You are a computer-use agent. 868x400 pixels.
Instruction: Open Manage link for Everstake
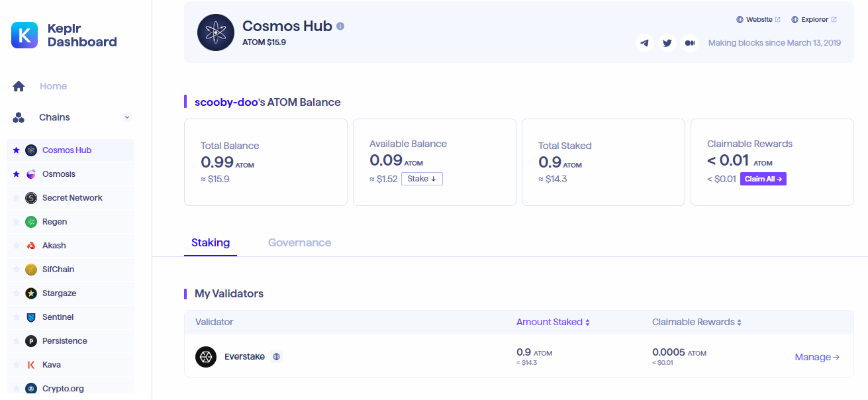click(817, 357)
